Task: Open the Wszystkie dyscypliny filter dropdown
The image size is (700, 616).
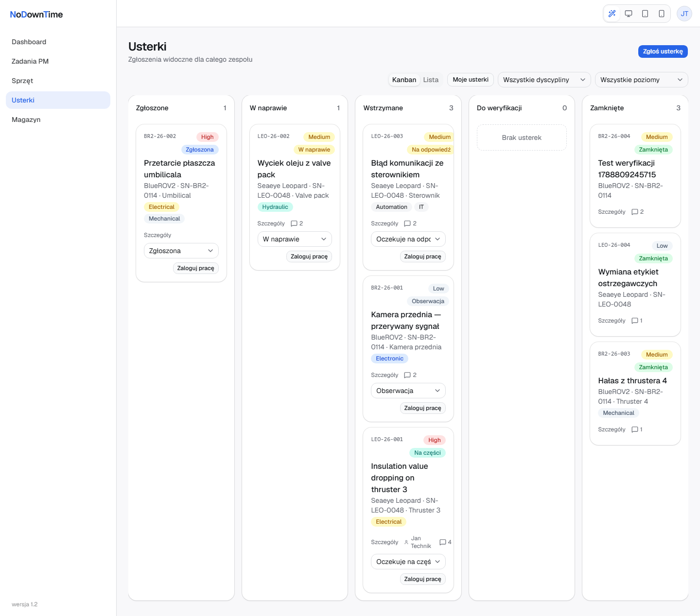Action: (544, 80)
